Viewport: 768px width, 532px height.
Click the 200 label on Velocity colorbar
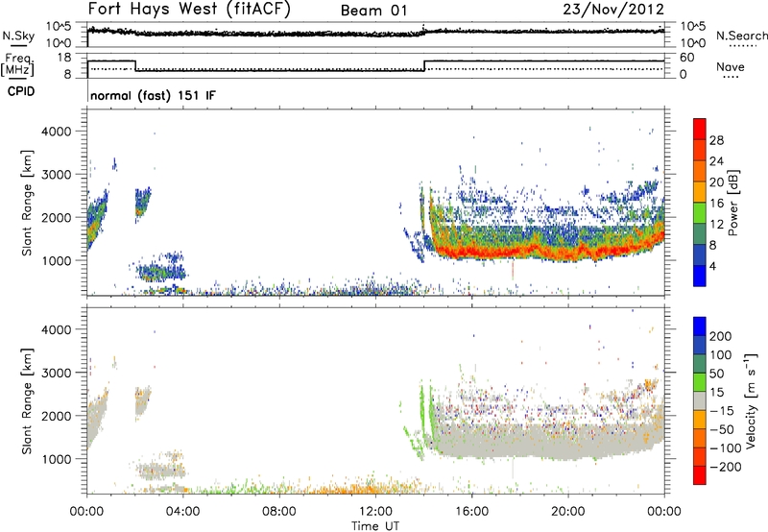pyautogui.click(x=721, y=336)
